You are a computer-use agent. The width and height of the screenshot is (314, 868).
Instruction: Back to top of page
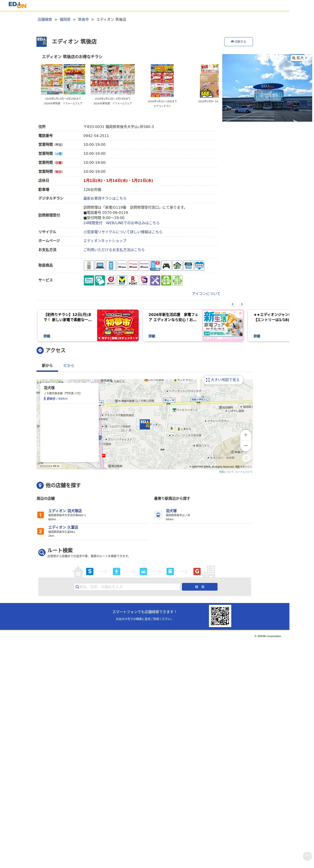coord(307,856)
